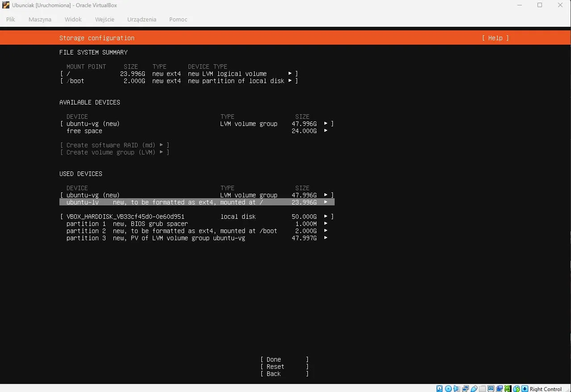Image resolution: width=571 pixels, height=392 pixels.
Task: Click the display settings status icon
Action: [x=491, y=388]
